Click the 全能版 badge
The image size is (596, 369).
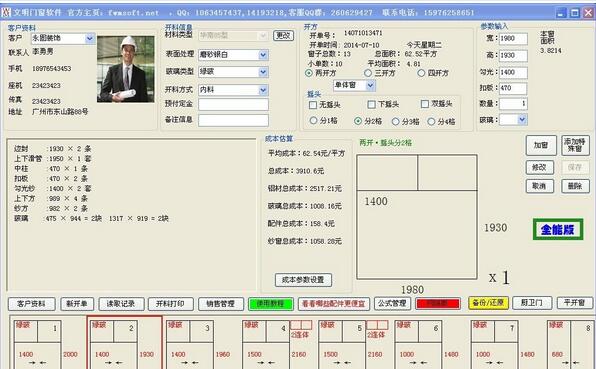558,229
